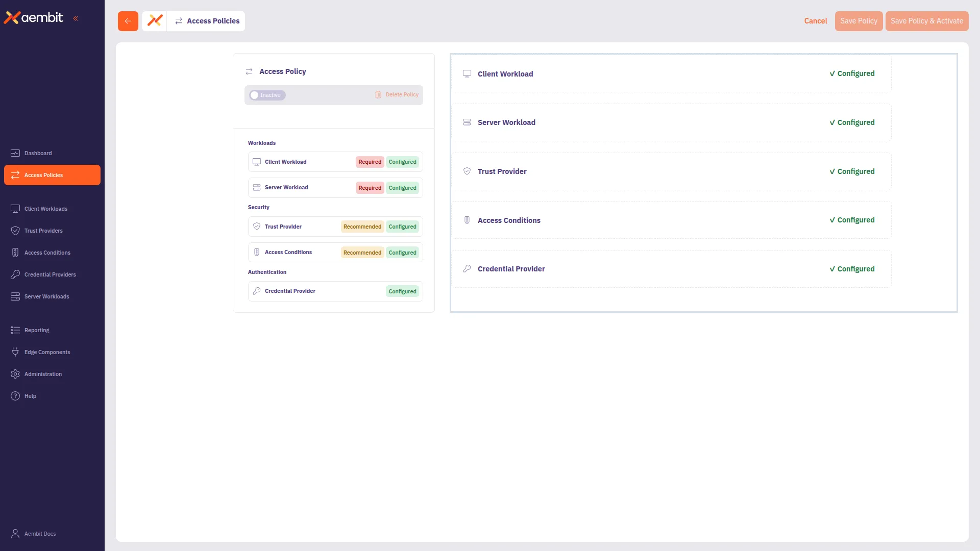This screenshot has height=551, width=980.
Task: Open Client Workloads in sidebar
Action: click(52, 209)
